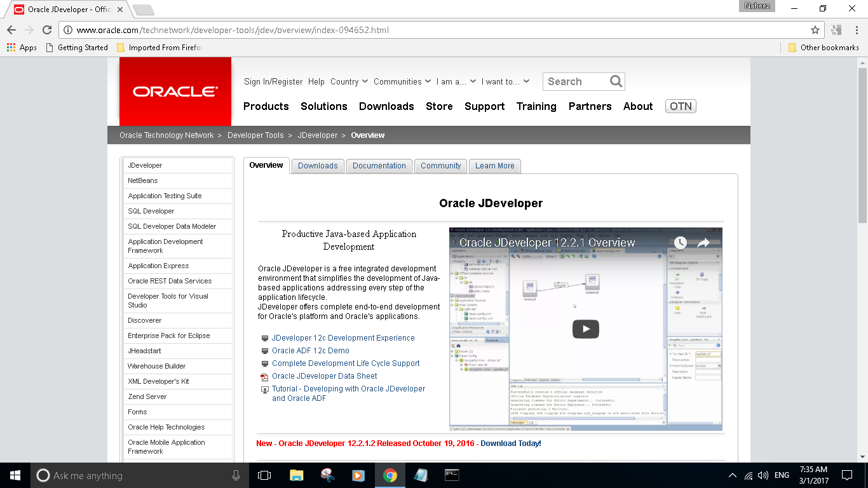Screen dimensions: 868x488
Task: Click monitor icon beside JDeveloper 12c Development Experience
Action: pos(265,338)
